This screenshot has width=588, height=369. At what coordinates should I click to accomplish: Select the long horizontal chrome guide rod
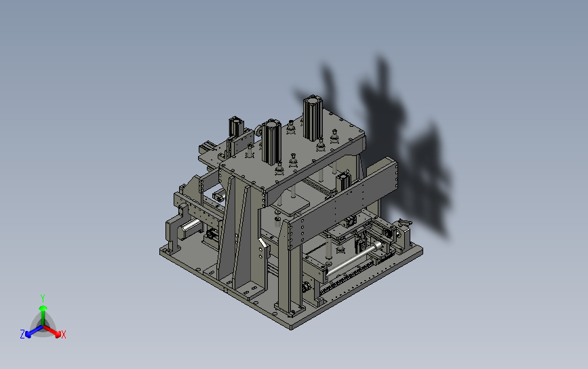(354, 258)
